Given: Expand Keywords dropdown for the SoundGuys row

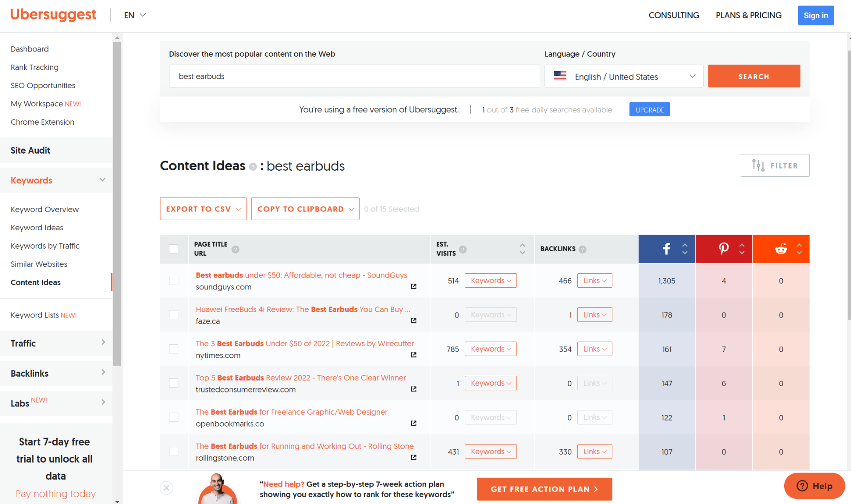Looking at the screenshot, I should click(x=490, y=281).
